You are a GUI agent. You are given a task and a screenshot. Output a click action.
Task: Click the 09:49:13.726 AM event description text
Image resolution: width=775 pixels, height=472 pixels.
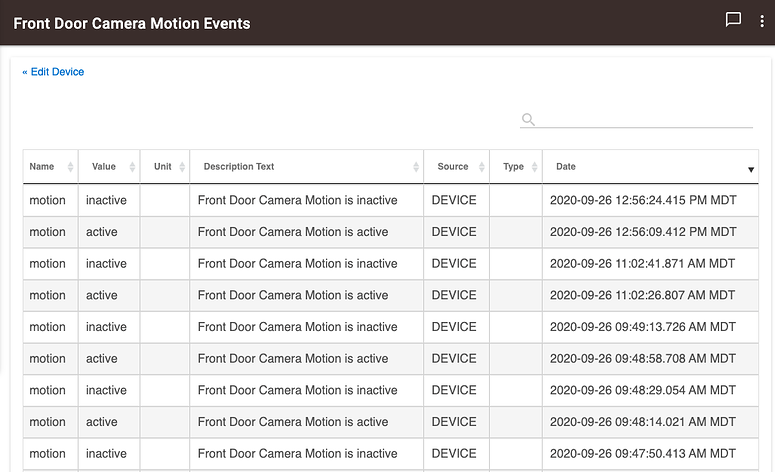[x=297, y=327]
